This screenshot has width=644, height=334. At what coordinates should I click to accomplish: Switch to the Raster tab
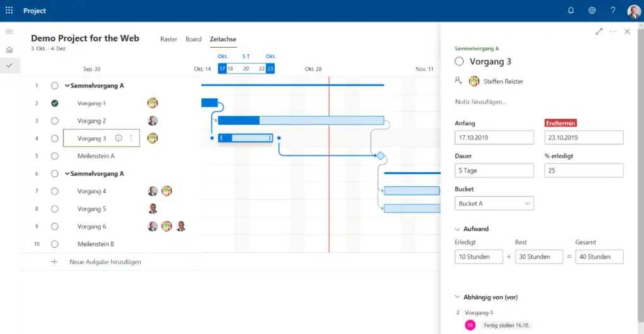169,39
